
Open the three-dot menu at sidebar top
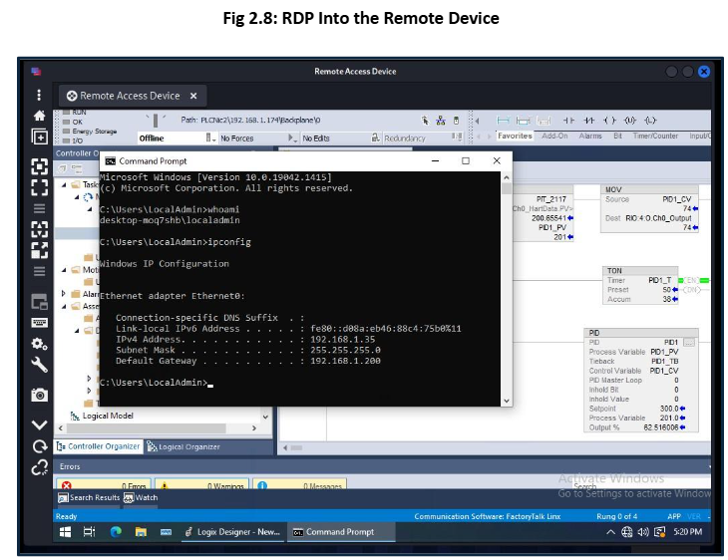(x=39, y=95)
